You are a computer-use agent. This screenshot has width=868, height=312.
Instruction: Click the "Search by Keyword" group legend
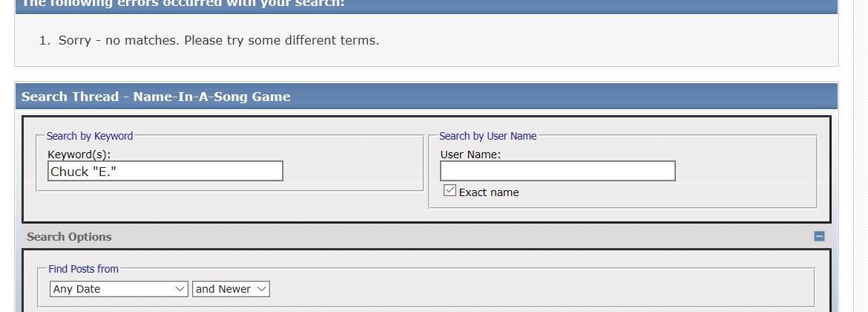(90, 136)
